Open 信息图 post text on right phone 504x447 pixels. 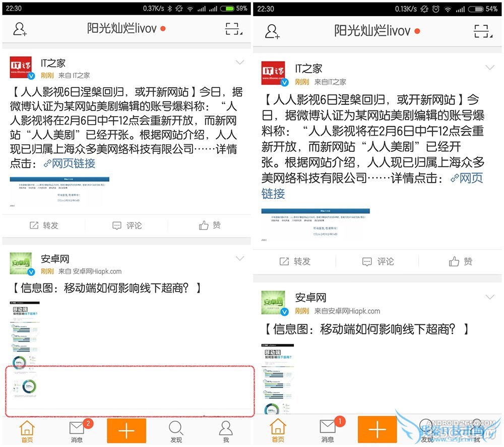pyautogui.click(x=366, y=329)
